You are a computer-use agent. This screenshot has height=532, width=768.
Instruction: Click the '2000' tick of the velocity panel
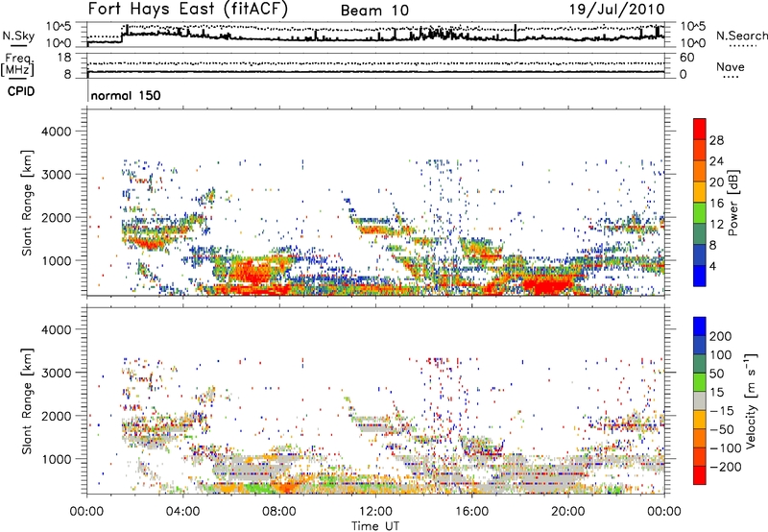coord(56,416)
